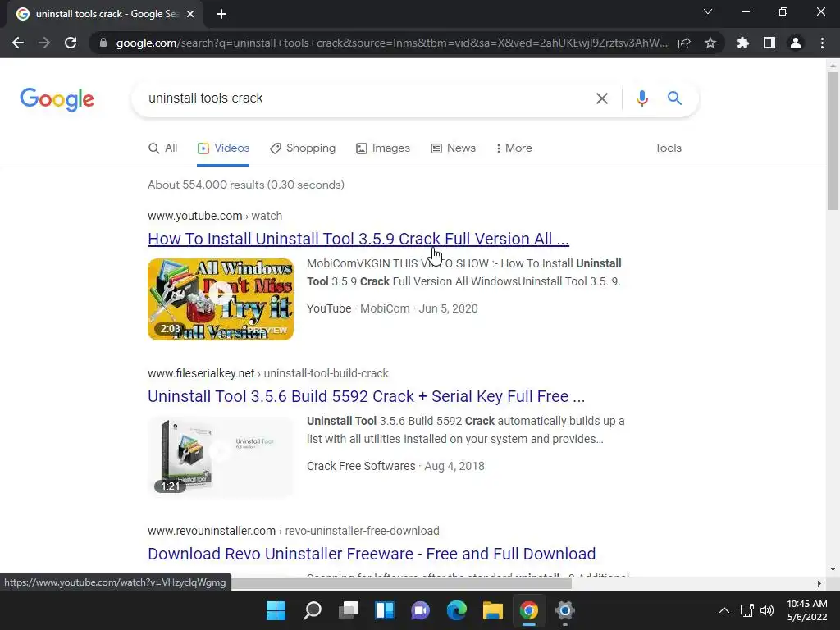This screenshot has height=630, width=840.
Task: Open the Chrome extensions puzzle icon
Action: 743,43
